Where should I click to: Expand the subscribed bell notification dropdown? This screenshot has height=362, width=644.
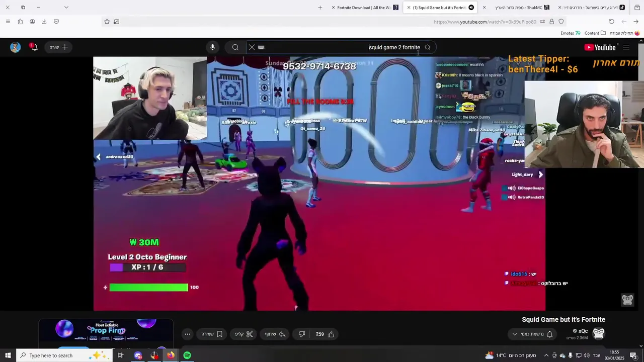532,334
